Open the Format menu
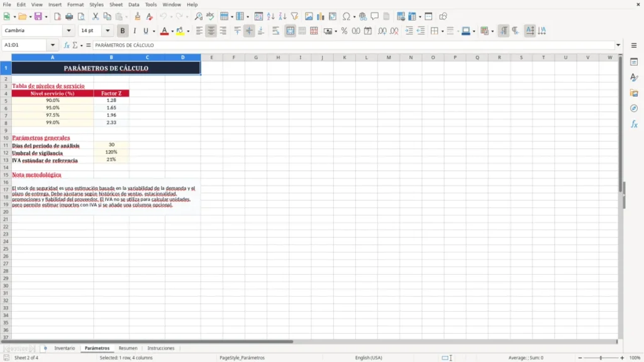 point(75,4)
